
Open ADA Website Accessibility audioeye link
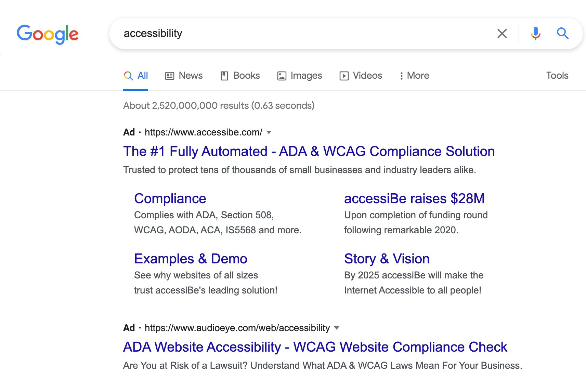pos(315,347)
